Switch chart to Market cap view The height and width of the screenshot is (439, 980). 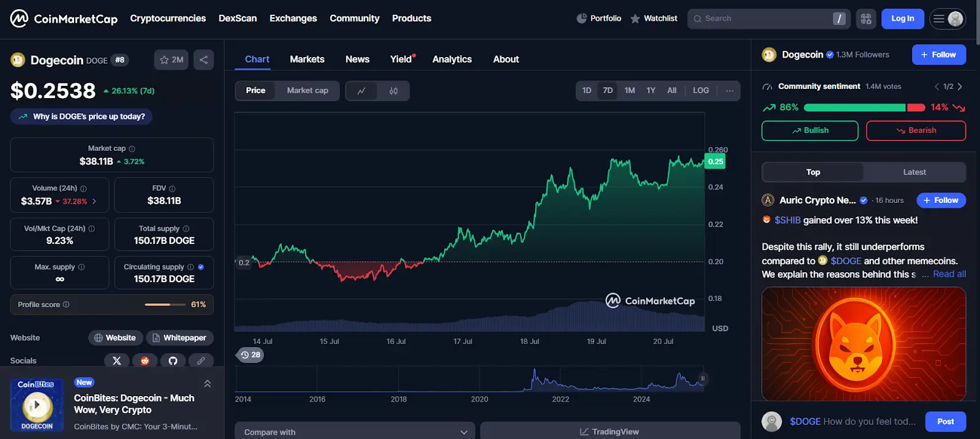click(x=307, y=91)
